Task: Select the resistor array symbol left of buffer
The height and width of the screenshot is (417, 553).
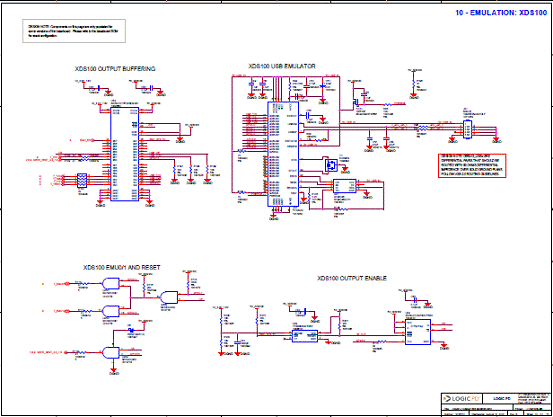Action: [x=82, y=180]
